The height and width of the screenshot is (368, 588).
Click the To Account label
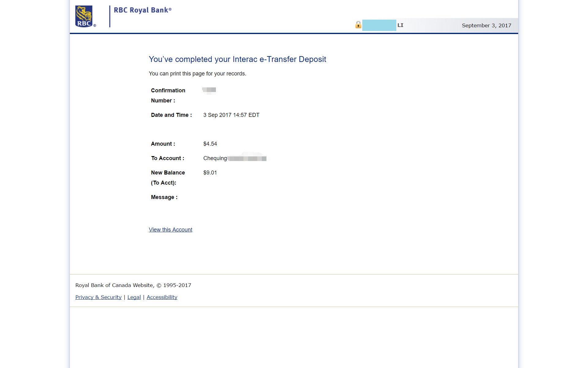click(x=168, y=158)
